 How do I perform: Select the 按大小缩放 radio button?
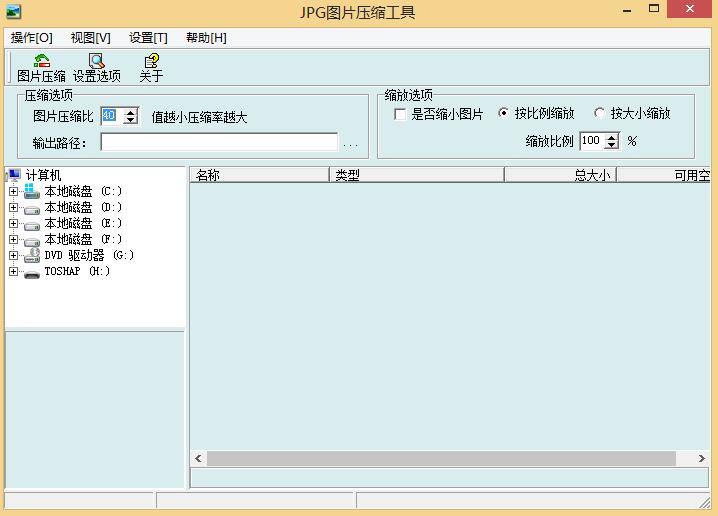point(599,113)
